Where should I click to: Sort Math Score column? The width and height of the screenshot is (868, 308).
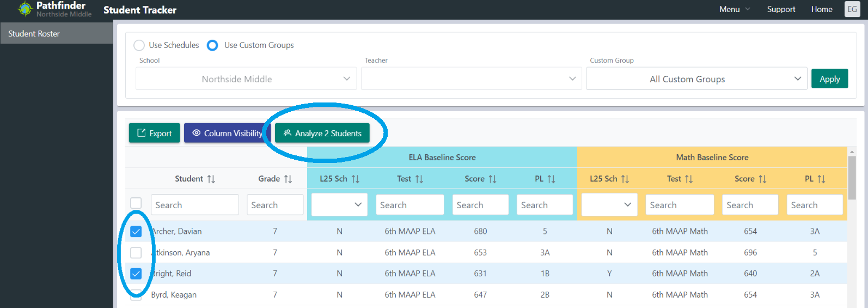pos(762,179)
